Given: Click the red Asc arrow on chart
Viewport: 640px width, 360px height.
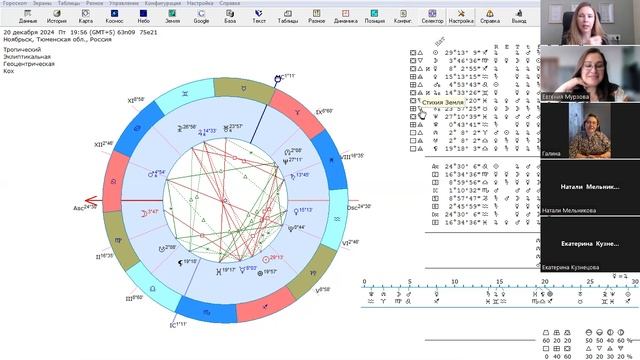Looking at the screenshot, I should pos(91,200).
